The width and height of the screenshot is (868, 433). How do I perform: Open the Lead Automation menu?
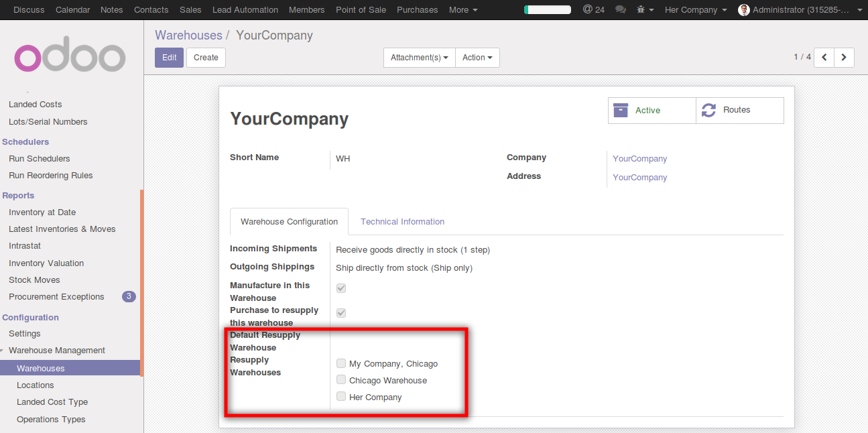point(245,10)
